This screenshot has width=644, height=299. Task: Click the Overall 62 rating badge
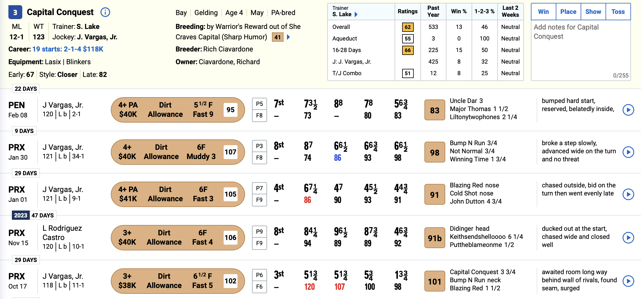coord(408,27)
